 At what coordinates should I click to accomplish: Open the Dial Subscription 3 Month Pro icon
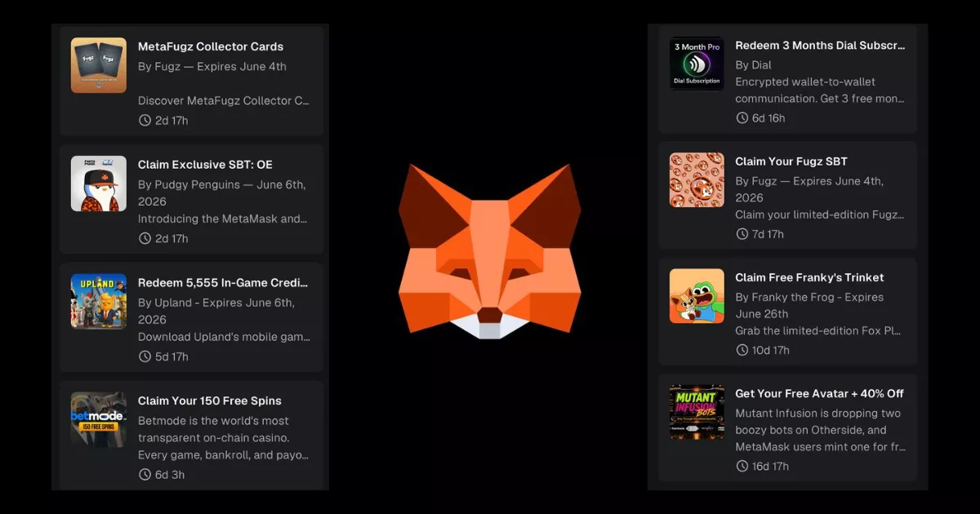tap(697, 63)
